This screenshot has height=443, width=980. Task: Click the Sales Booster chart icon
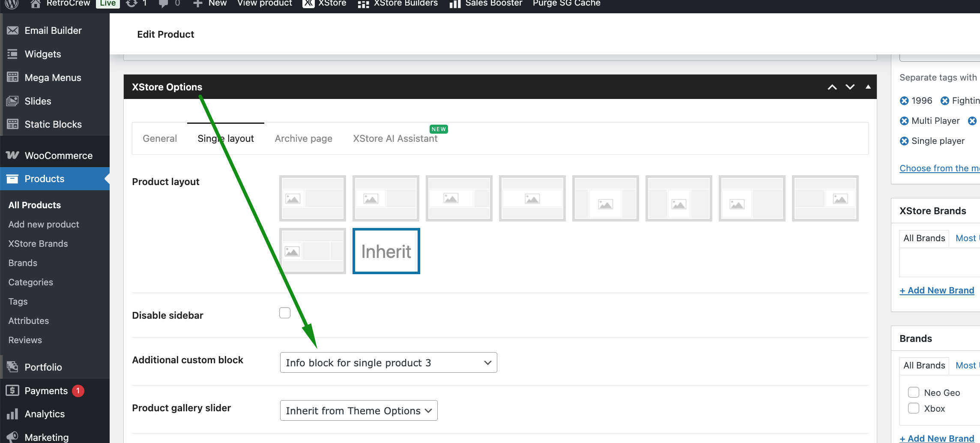(455, 4)
